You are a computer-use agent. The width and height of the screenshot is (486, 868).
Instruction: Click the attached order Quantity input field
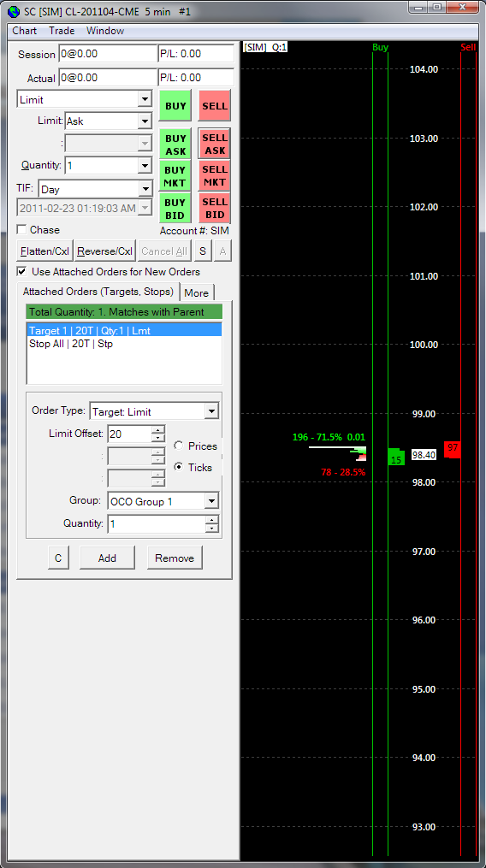(157, 523)
